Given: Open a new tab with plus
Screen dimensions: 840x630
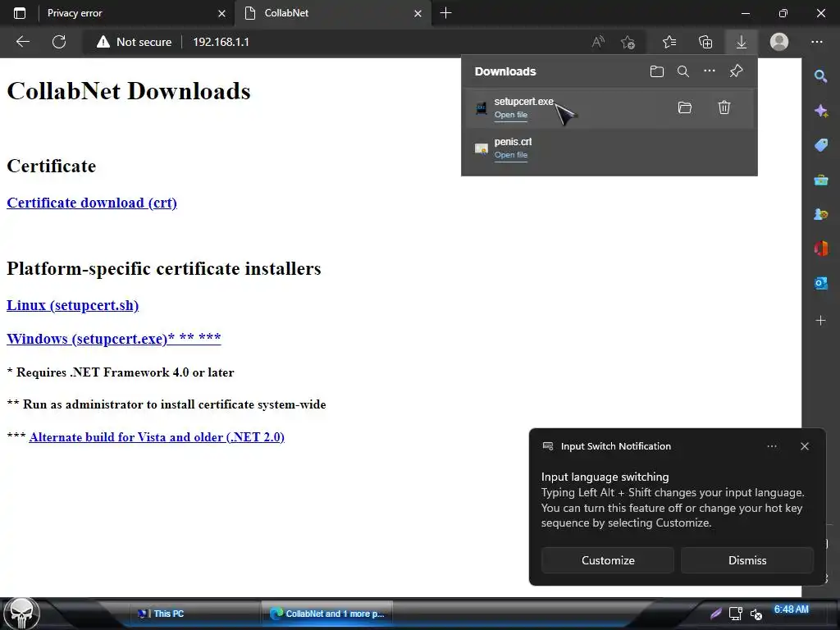Looking at the screenshot, I should 445,13.
